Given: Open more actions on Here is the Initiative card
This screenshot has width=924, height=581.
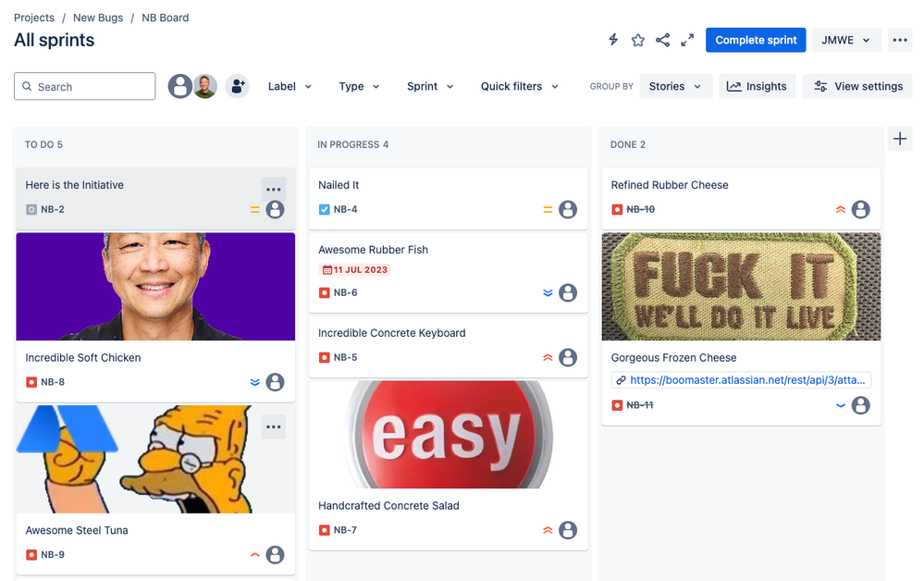Looking at the screenshot, I should click(x=274, y=189).
